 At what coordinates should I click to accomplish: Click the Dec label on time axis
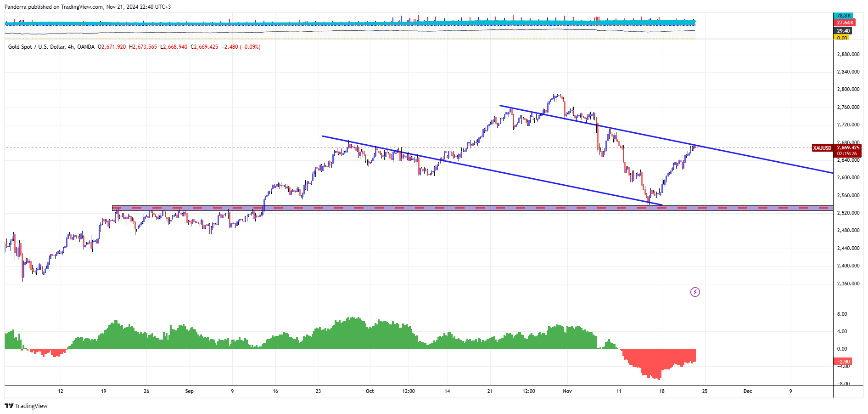point(748,391)
